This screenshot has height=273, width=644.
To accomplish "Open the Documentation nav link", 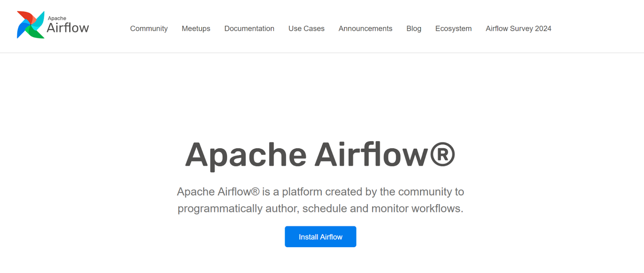I will tap(249, 29).
